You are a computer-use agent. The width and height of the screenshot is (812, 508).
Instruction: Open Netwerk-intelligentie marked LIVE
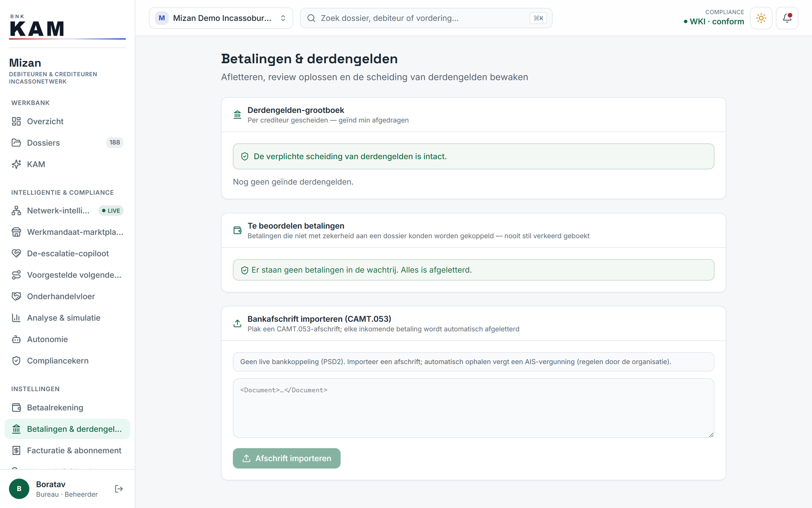click(x=67, y=211)
